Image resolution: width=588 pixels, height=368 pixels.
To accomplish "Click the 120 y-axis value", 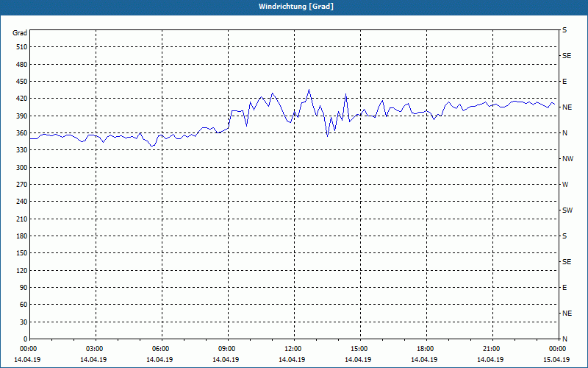I will click(22, 270).
